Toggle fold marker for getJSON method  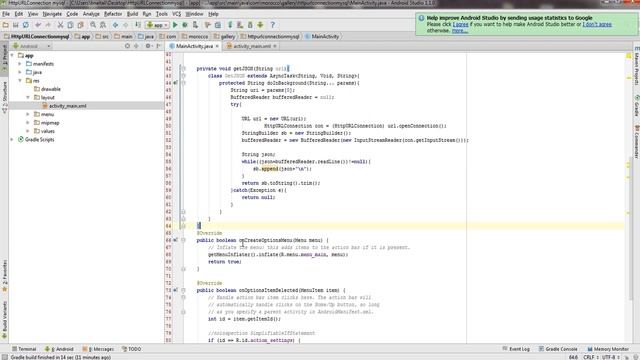[183, 69]
